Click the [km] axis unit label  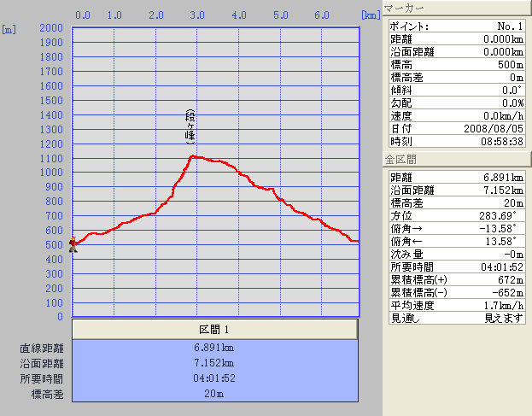coord(371,15)
